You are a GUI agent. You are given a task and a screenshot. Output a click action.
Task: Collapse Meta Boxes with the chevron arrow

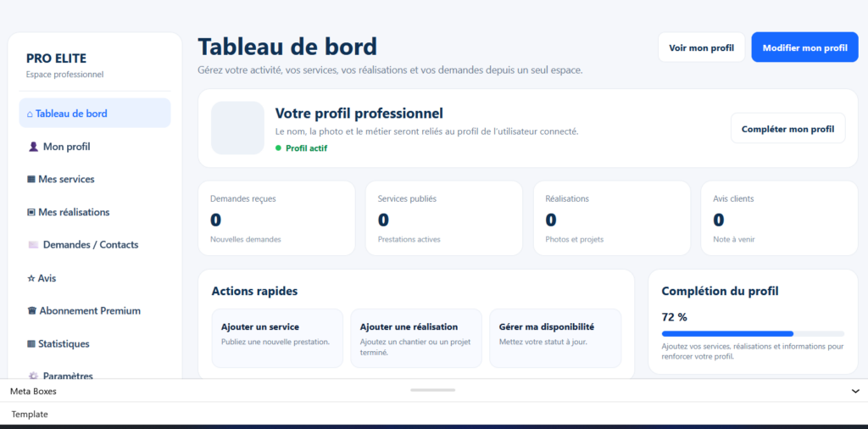pos(855,392)
